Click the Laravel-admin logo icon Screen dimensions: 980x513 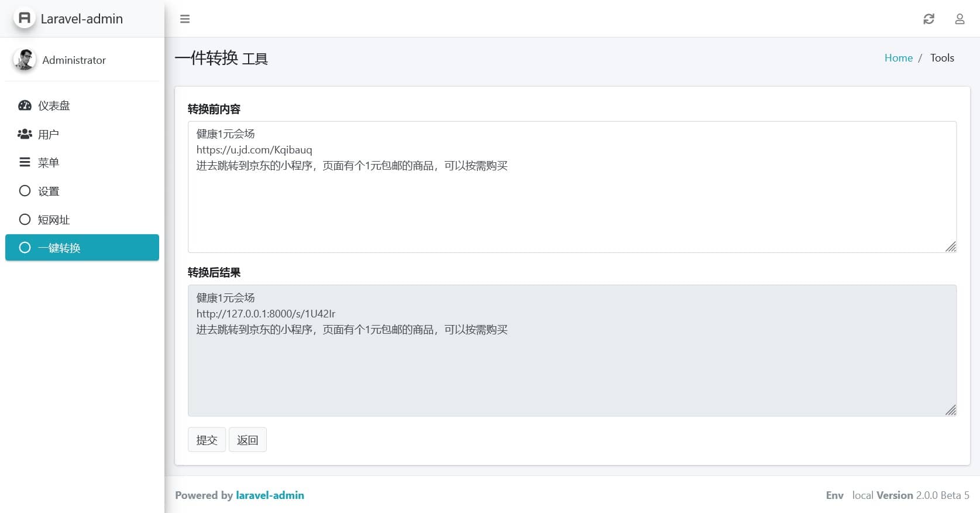coord(25,18)
